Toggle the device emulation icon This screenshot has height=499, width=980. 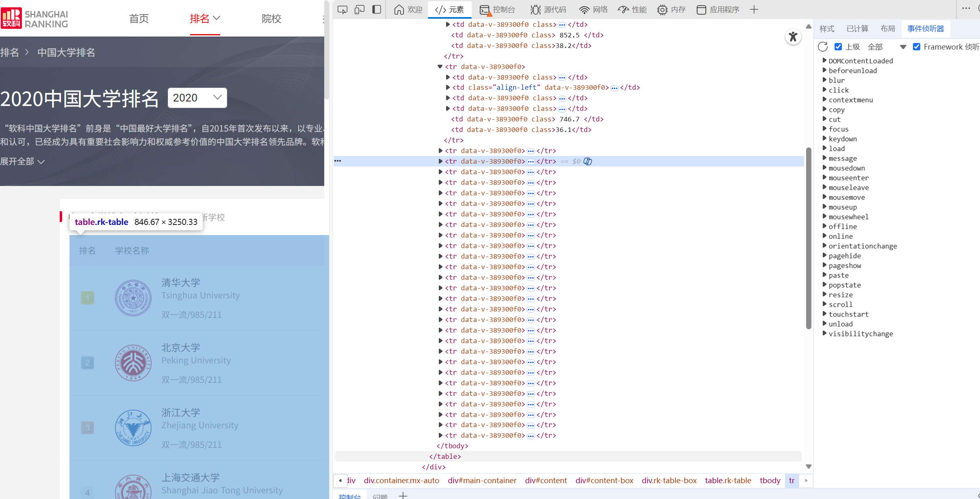tap(359, 10)
